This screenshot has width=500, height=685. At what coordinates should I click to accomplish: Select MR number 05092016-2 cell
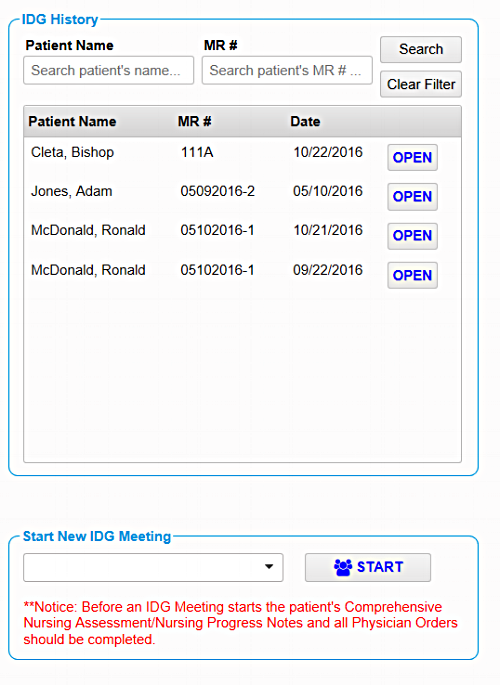tap(217, 191)
